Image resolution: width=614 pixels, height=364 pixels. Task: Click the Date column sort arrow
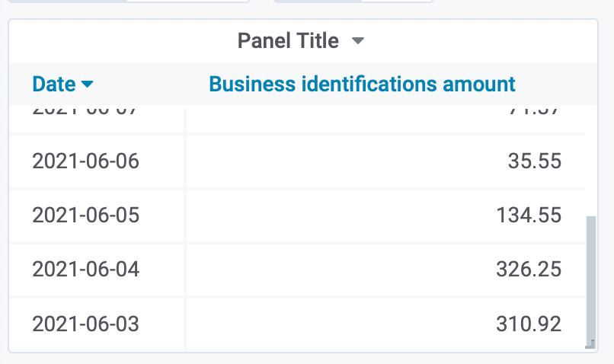tap(87, 84)
